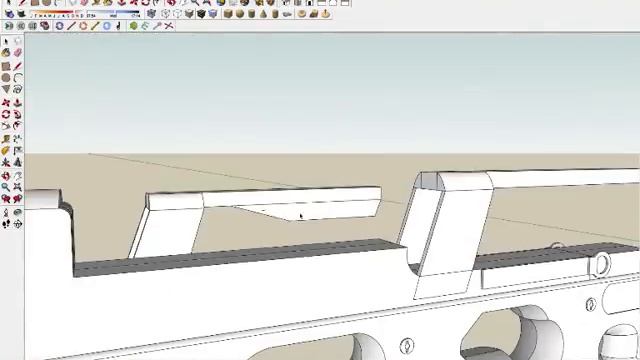Image resolution: width=640 pixels, height=360 pixels.
Task: Choose the Circle drawing tool
Action: coord(6,78)
